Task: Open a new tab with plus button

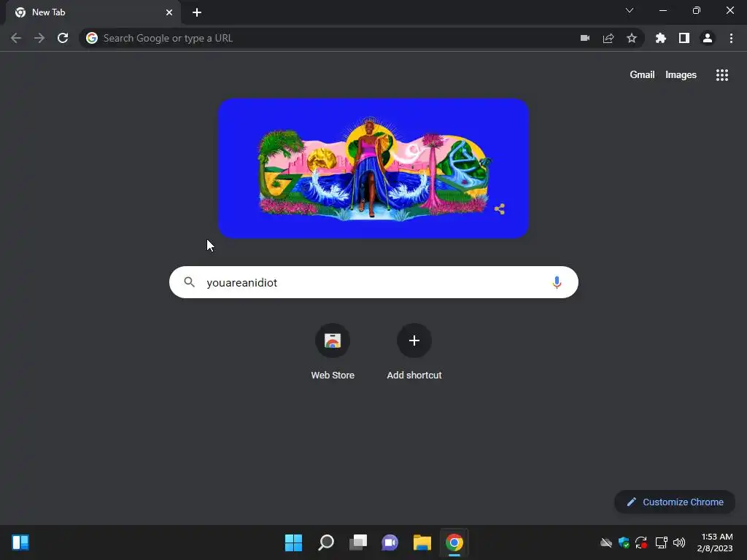Action: tap(197, 12)
